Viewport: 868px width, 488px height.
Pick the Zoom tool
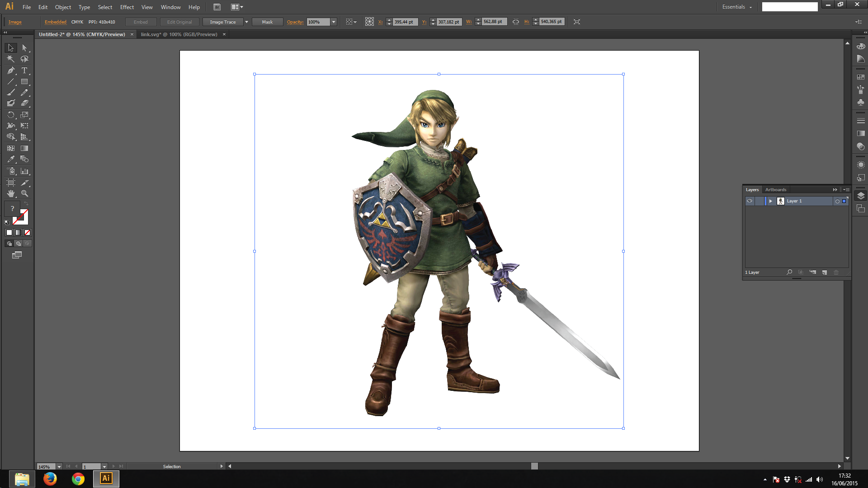click(25, 193)
